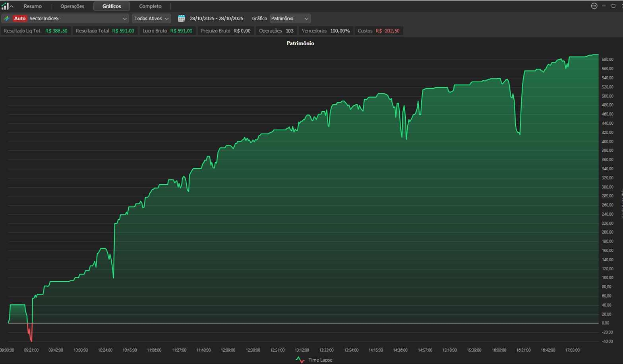The image size is (623, 364).
Task: Open the Completo tab
Action: 150,6
